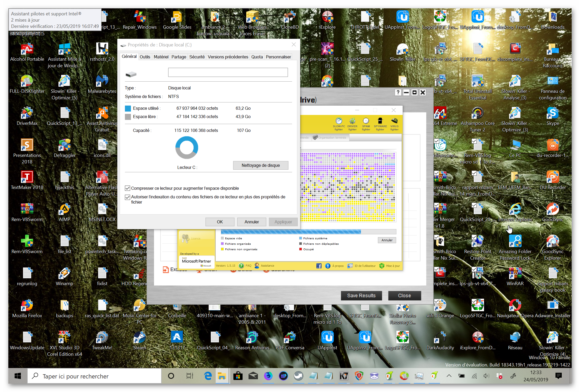Open Task View on the taskbar

[x=190, y=376]
